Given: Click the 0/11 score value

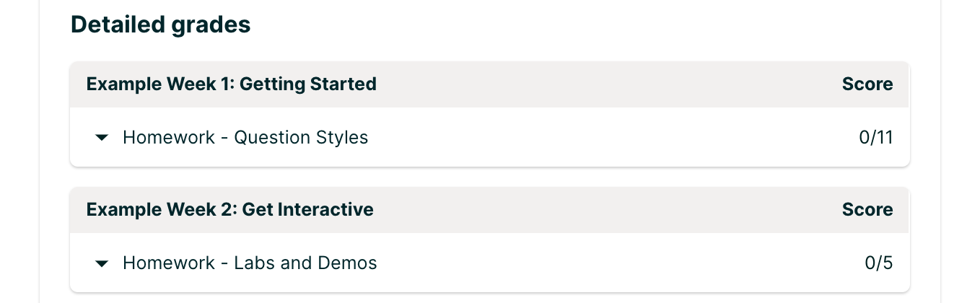Looking at the screenshot, I should 875,137.
